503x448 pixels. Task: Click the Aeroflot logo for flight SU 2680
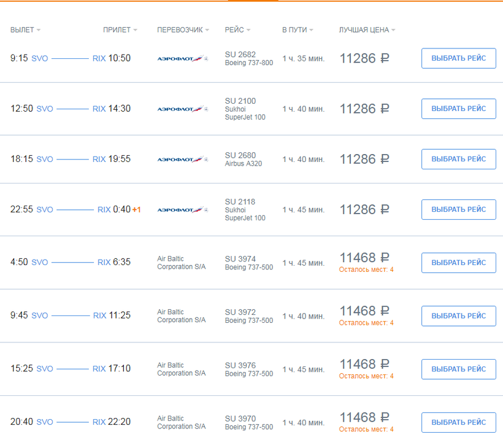tap(183, 160)
